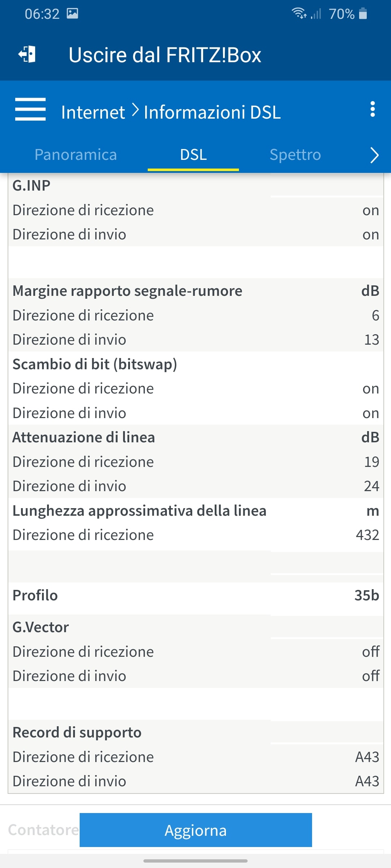Open the hamburger navigation menu
391x868 pixels.
(30, 109)
